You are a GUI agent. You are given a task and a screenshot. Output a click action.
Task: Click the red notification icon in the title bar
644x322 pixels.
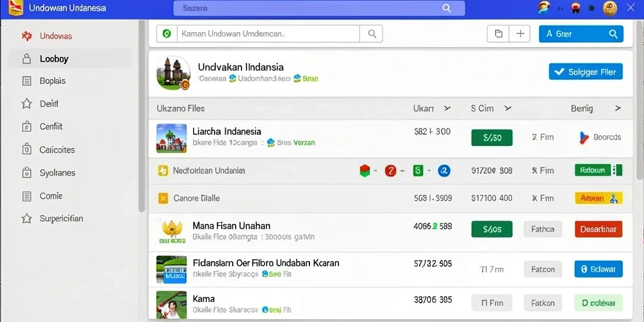575,8
